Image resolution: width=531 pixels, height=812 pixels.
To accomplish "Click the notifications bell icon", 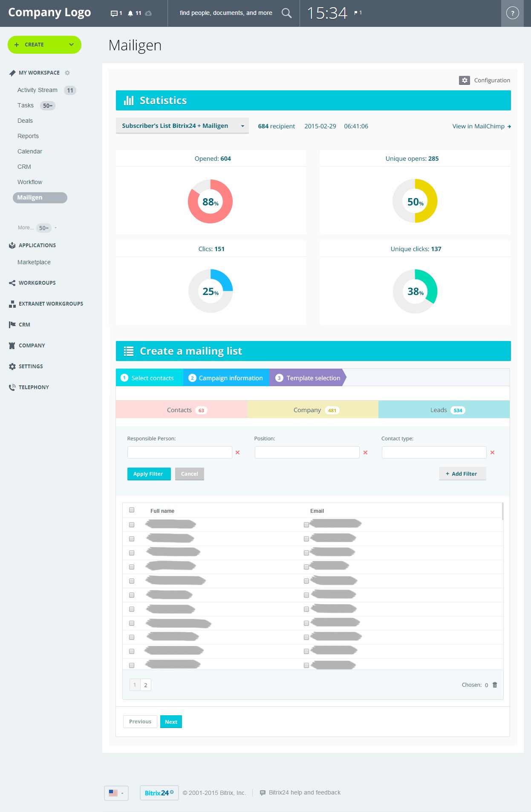I will coord(130,13).
